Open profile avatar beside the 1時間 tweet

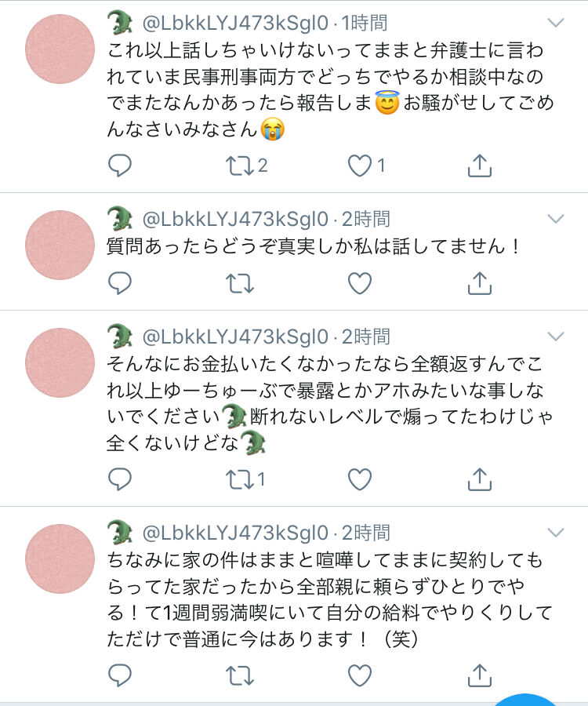(x=60, y=49)
